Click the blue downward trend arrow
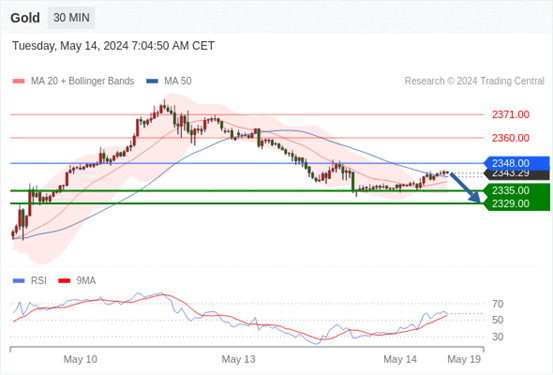 [466, 188]
